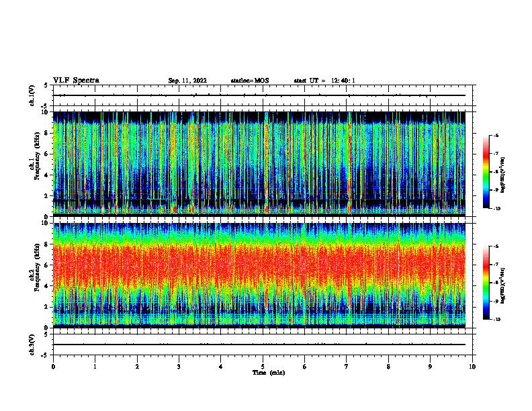Click time-axis tick label "6"
532x411 pixels.
pos(305,367)
